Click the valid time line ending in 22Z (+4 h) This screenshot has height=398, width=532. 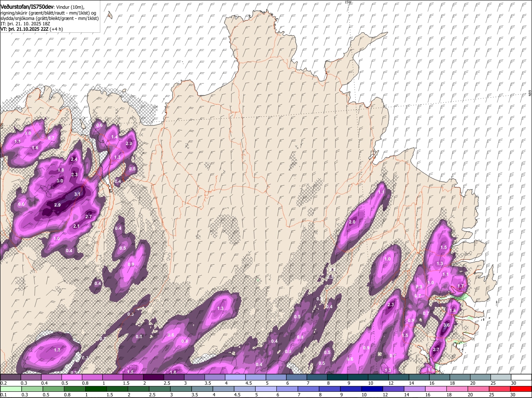pyautogui.click(x=32, y=29)
